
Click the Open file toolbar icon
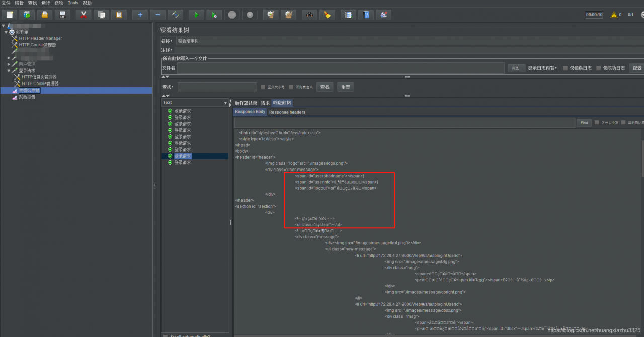[45, 15]
